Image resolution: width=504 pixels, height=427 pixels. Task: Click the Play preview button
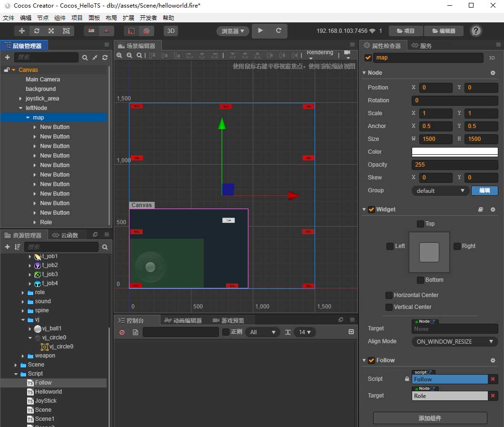[260, 30]
